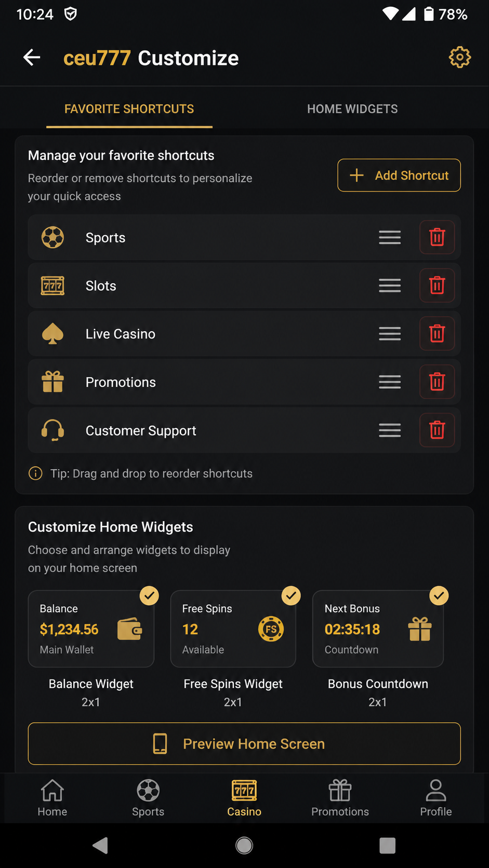This screenshot has height=868, width=489.
Task: Delete the Sports shortcut
Action: click(x=437, y=237)
